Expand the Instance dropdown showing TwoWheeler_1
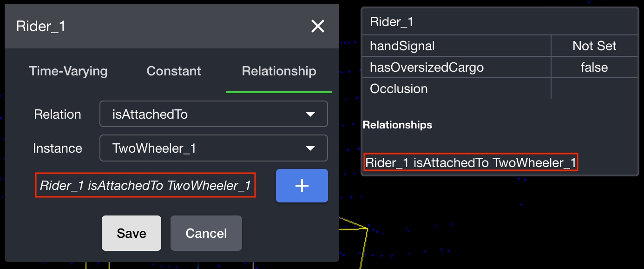Viewport: 644px width, 269px height. point(213,148)
